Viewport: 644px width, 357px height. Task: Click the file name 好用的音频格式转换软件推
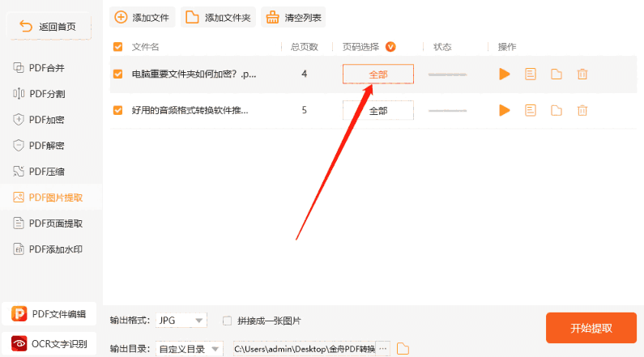[x=190, y=110]
